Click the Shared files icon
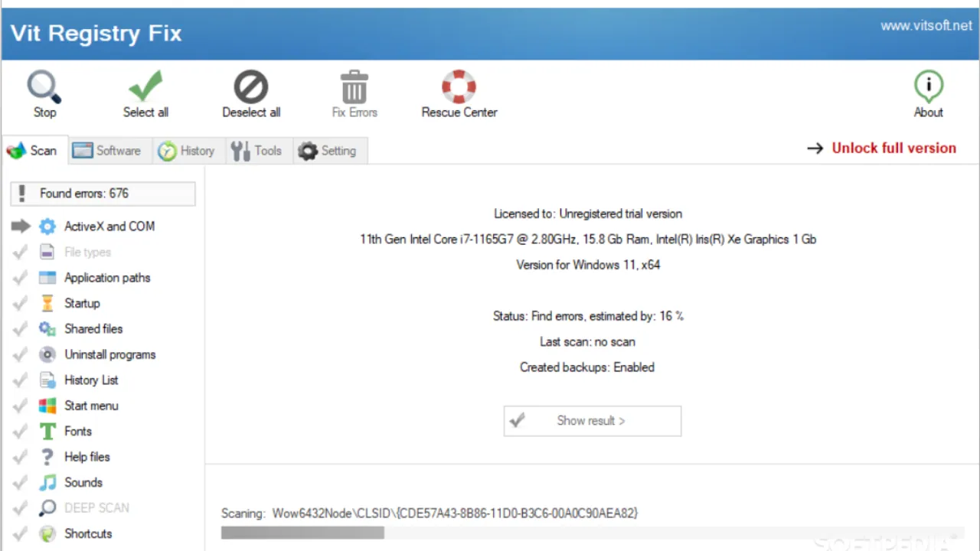 [x=47, y=329]
